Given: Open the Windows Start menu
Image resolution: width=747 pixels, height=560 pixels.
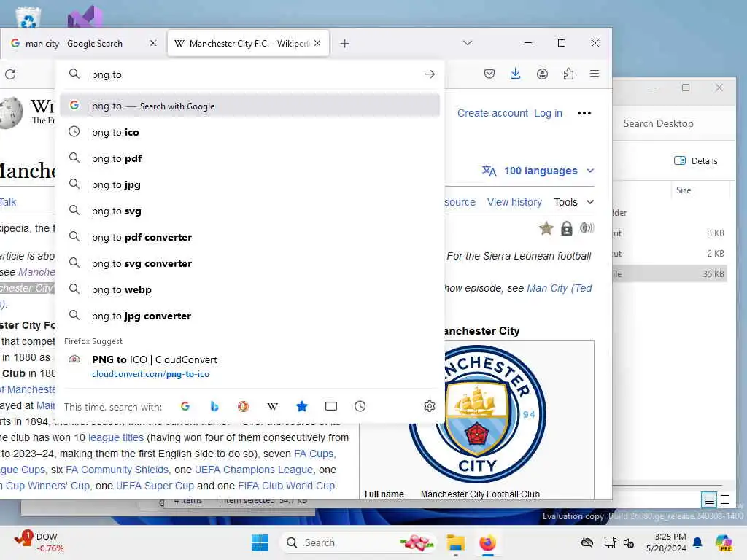Looking at the screenshot, I should coord(260,542).
